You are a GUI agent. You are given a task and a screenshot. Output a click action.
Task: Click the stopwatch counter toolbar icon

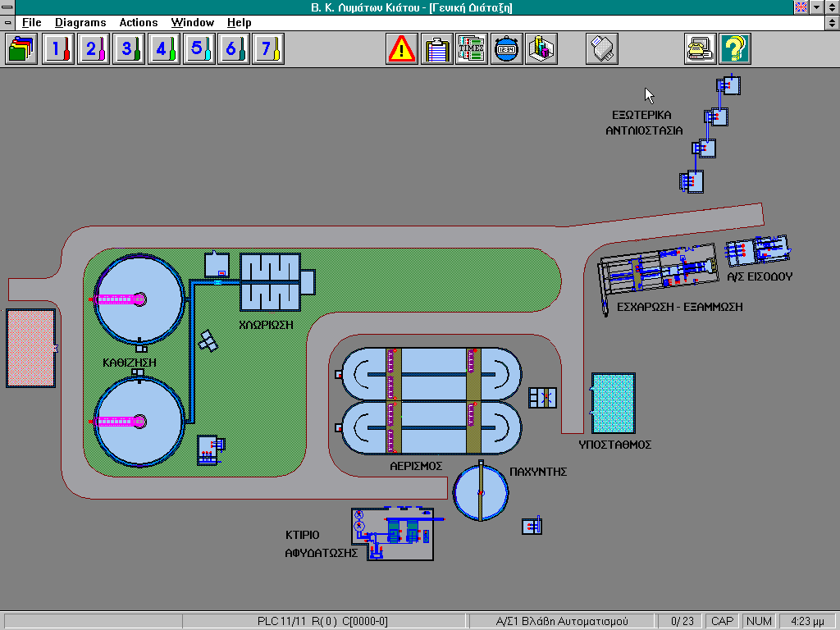point(506,49)
